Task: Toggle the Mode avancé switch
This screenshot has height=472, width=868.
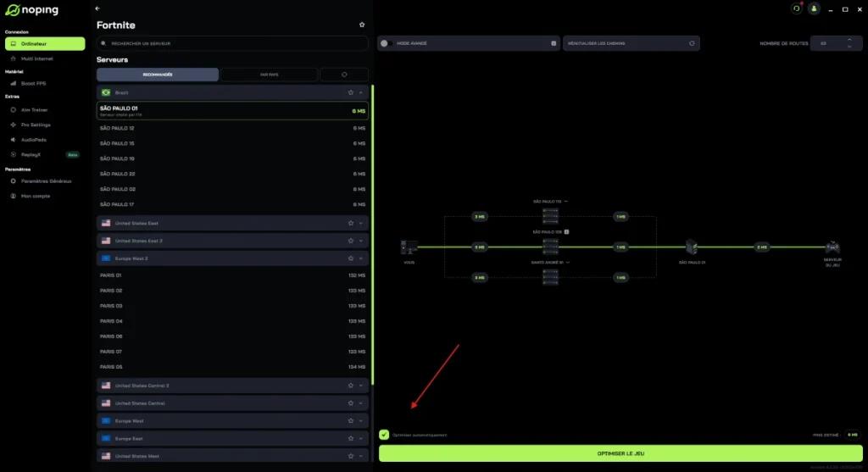Action: click(x=386, y=43)
